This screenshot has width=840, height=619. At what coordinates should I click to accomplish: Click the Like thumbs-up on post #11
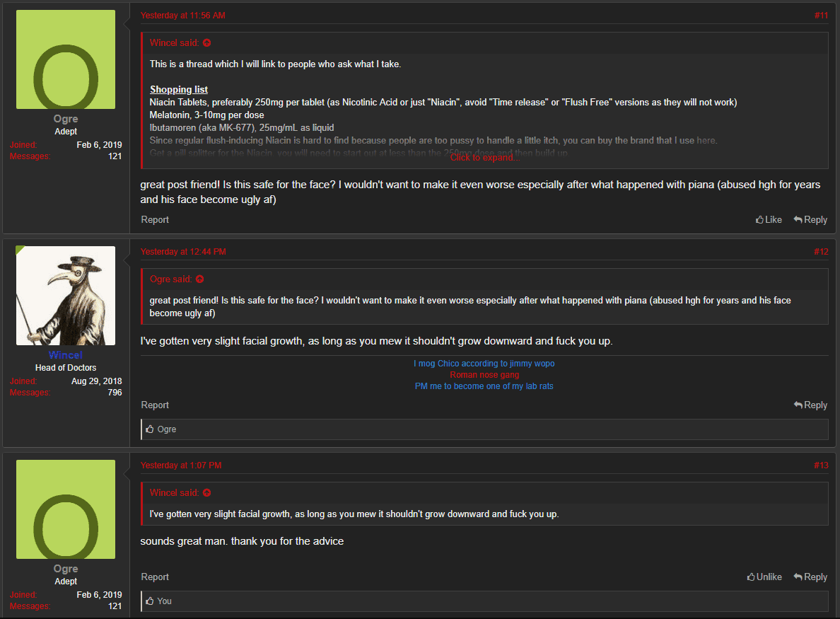click(760, 220)
